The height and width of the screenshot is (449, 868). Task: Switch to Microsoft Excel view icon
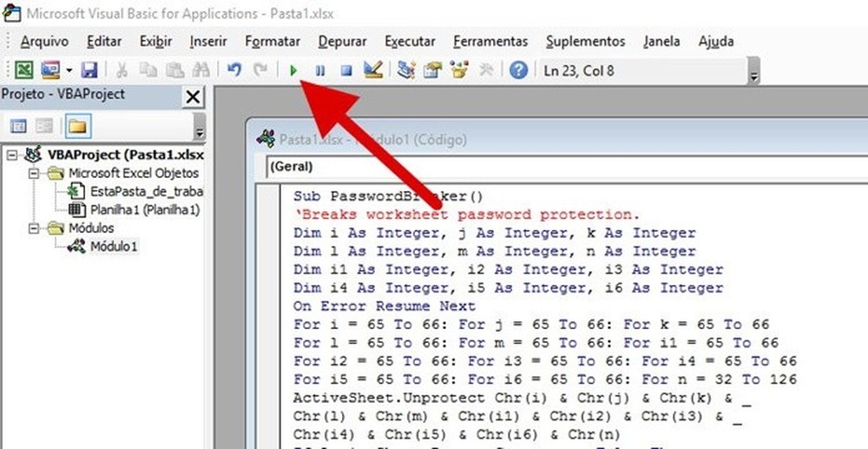pyautogui.click(x=23, y=70)
